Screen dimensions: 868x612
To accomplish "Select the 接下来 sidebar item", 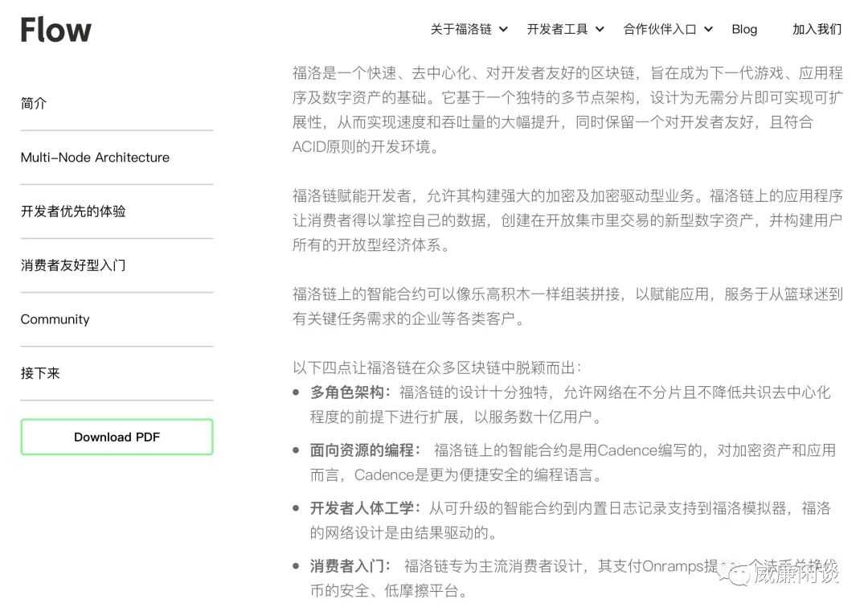I will pyautogui.click(x=40, y=373).
